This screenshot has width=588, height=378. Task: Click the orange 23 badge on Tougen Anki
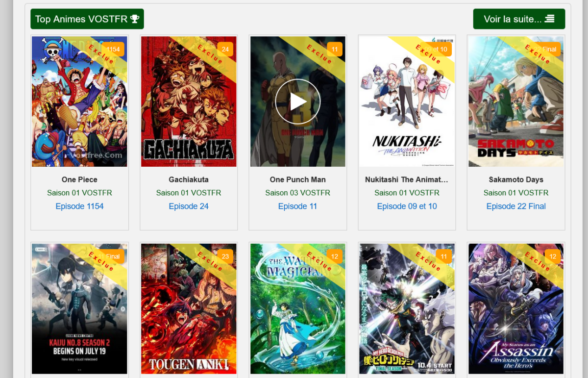tap(225, 256)
